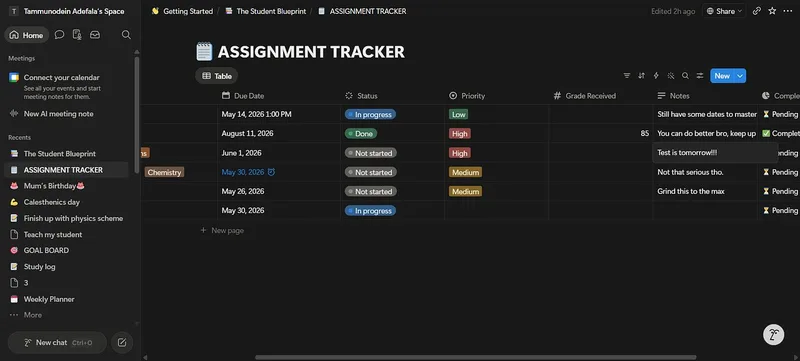Select ASSIGNMENT TRACKER in the sidebar
This screenshot has height=361, width=800.
(66, 170)
